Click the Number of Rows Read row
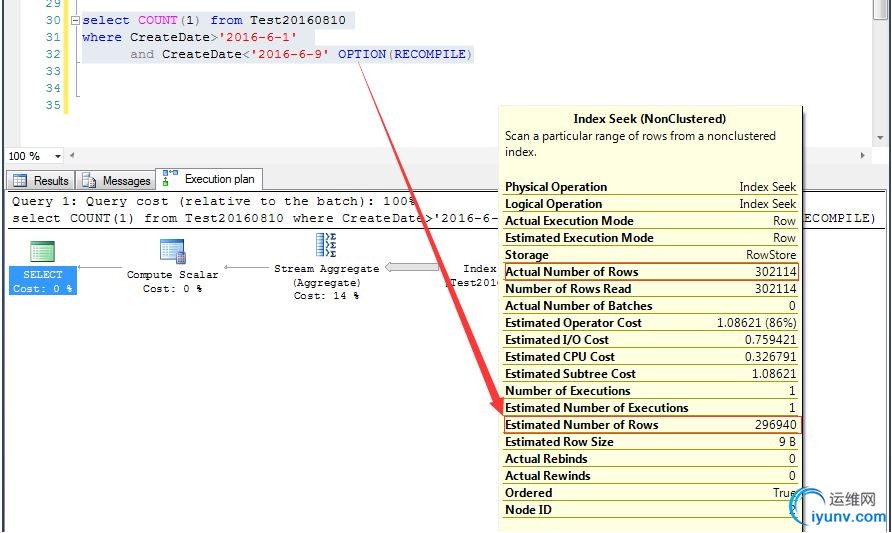Screen dimensions: 892x533 point(650,289)
